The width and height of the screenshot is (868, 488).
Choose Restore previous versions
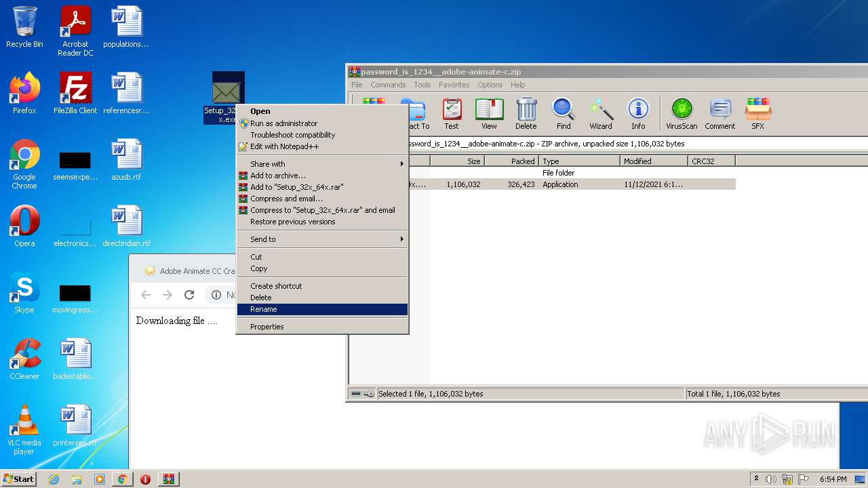tap(322, 222)
